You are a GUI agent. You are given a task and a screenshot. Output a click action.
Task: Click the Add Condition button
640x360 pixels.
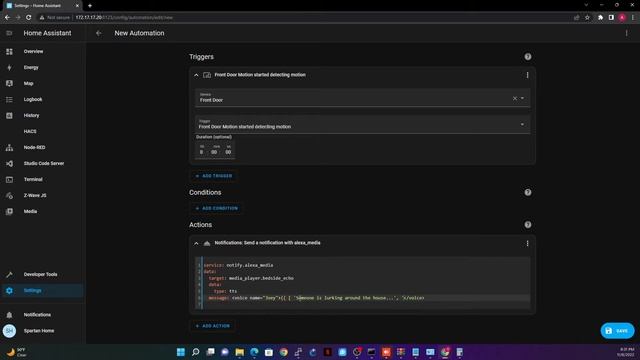click(216, 208)
